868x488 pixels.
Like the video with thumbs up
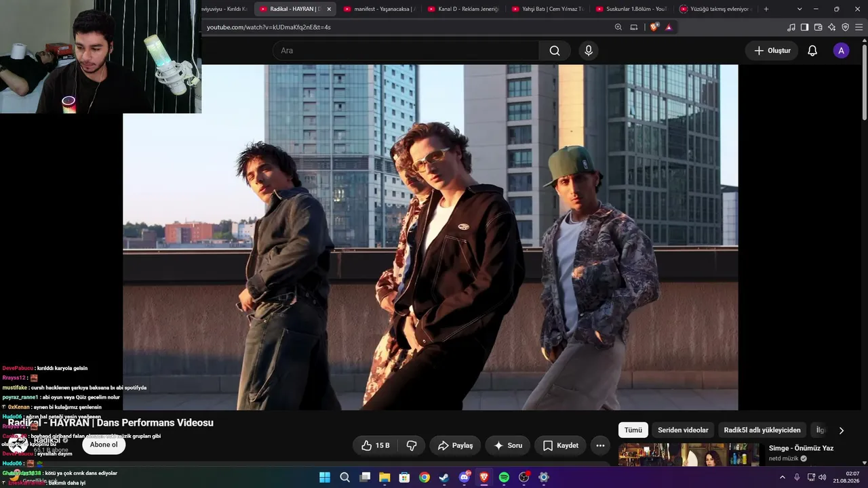pyautogui.click(x=376, y=445)
